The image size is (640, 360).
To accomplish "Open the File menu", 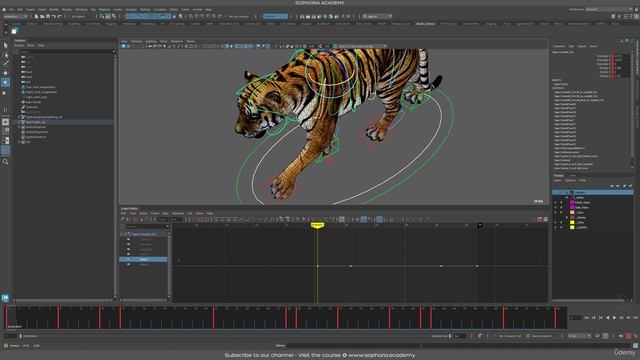I will 11,9.
